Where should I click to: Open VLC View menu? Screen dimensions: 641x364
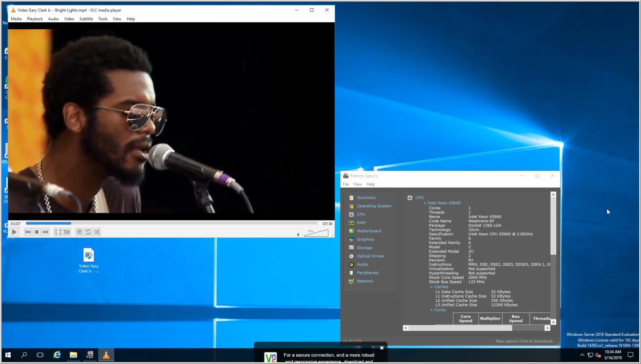coord(117,19)
